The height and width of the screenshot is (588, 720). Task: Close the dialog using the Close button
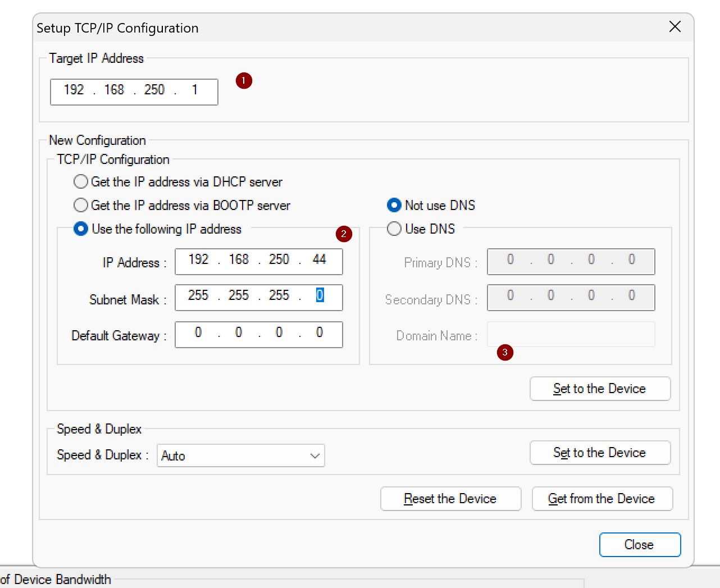[x=639, y=545]
